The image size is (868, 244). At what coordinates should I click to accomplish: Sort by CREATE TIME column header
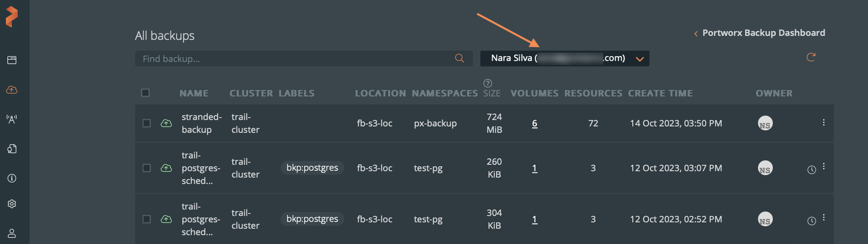660,93
